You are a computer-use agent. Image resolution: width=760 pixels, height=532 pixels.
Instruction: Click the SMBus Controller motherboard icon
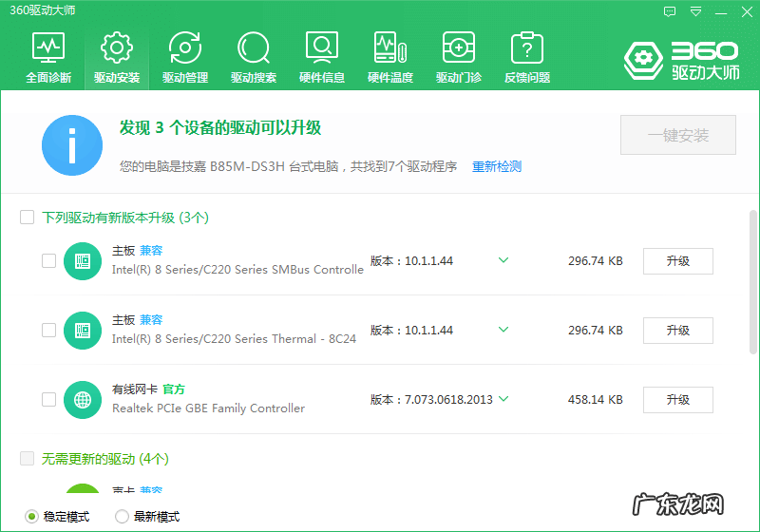point(83,261)
